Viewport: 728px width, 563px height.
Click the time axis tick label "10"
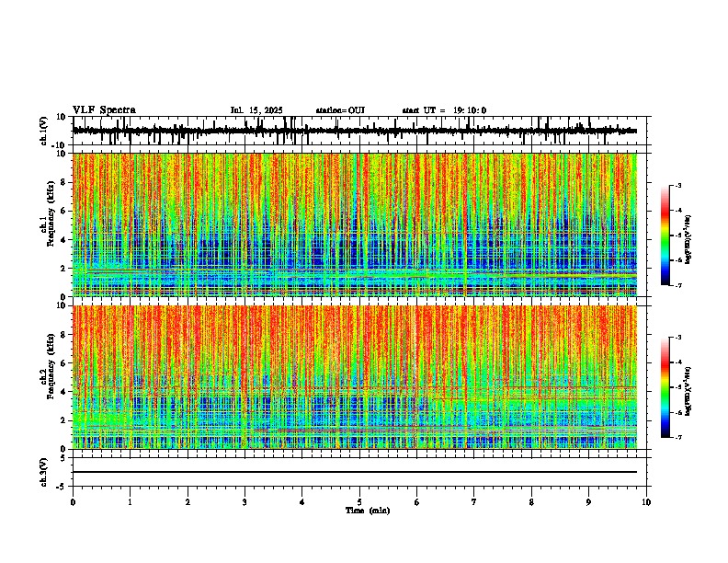(646, 502)
